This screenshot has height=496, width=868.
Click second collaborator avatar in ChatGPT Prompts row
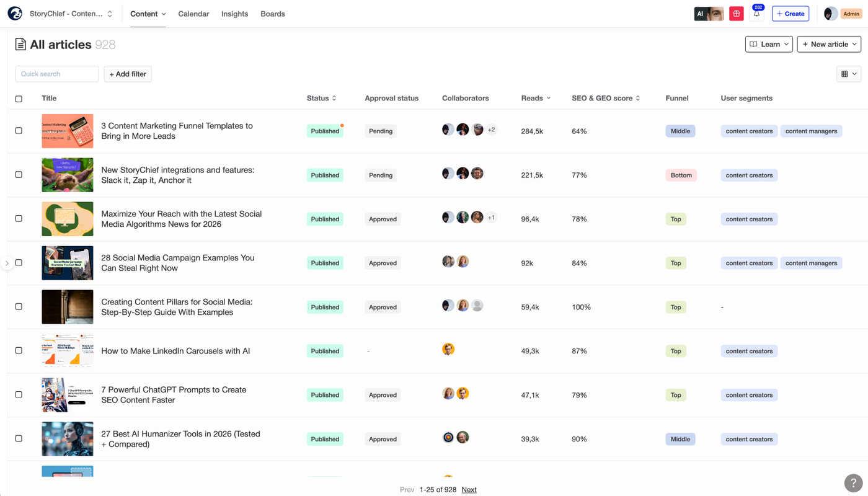(463, 393)
